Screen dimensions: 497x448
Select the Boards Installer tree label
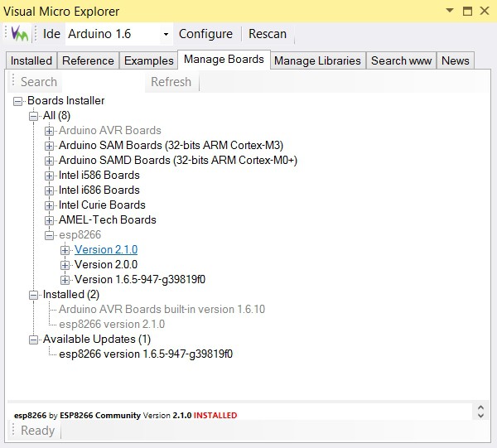click(x=66, y=100)
